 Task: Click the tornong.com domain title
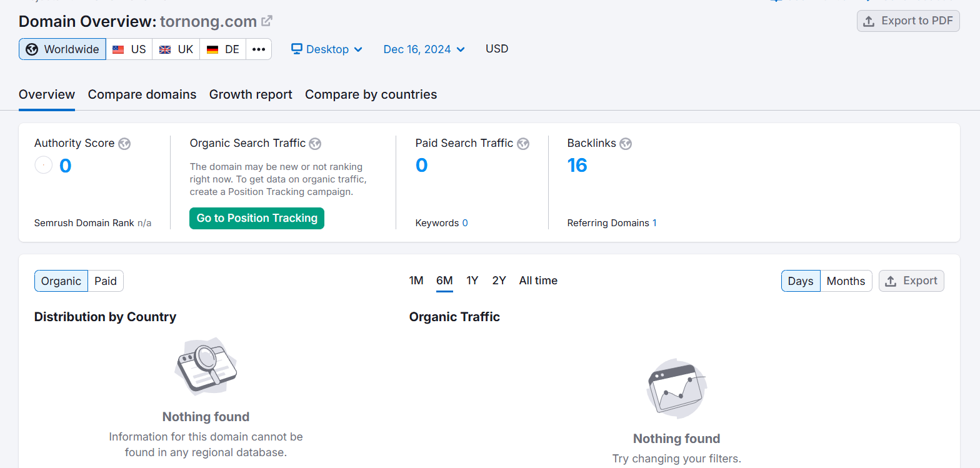tap(208, 21)
